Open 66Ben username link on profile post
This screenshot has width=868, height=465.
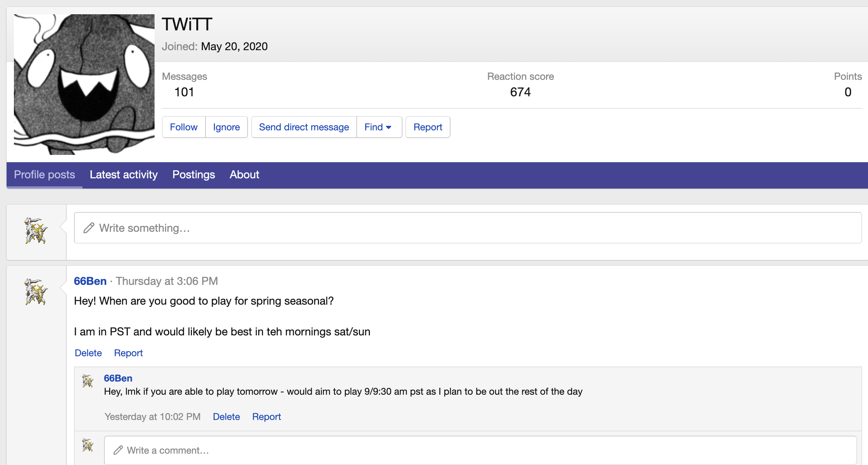(90, 281)
